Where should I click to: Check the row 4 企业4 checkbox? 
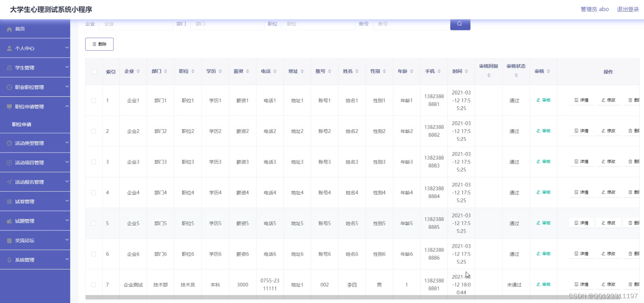click(94, 193)
